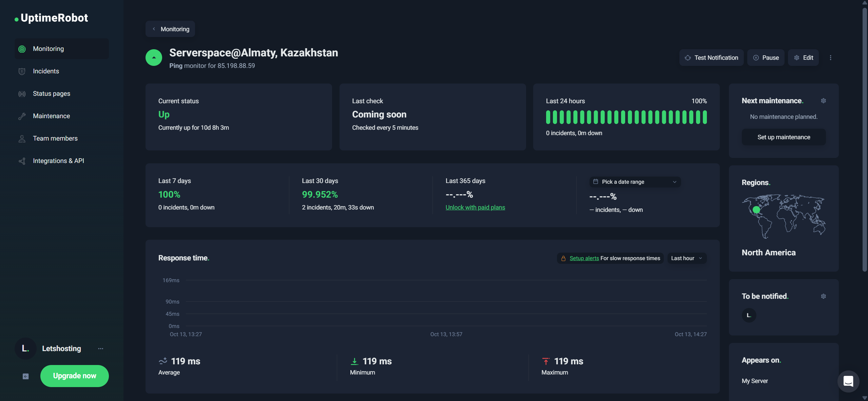Go to Status pages
The height and width of the screenshot is (401, 868).
pos(62,93)
